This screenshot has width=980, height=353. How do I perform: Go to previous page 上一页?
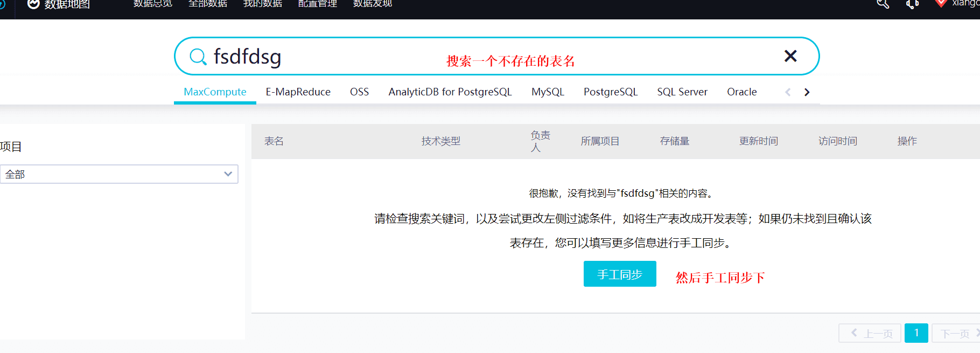point(870,333)
